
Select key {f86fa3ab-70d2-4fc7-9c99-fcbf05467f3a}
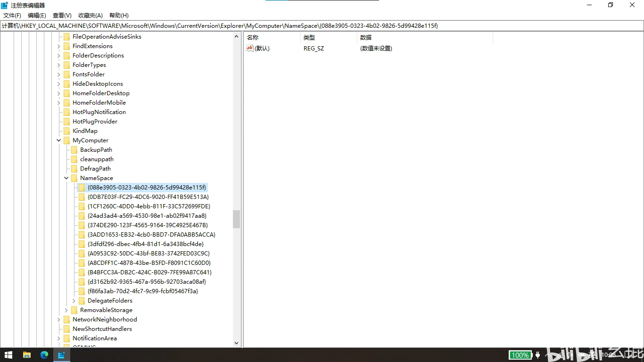[143, 291]
